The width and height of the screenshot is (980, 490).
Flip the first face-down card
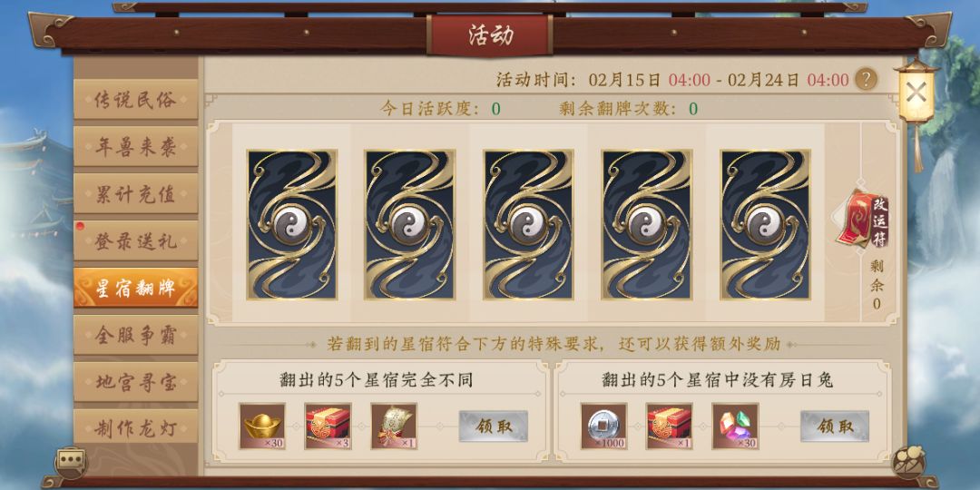292,224
